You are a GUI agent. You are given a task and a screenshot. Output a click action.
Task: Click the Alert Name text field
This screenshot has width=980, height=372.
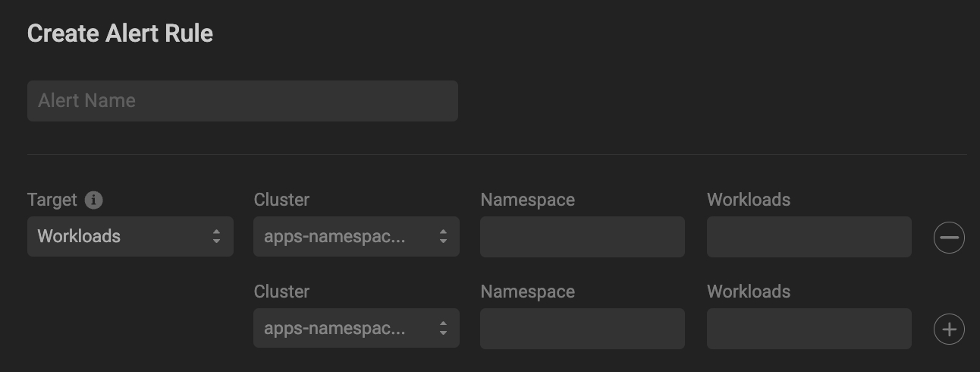(242, 101)
